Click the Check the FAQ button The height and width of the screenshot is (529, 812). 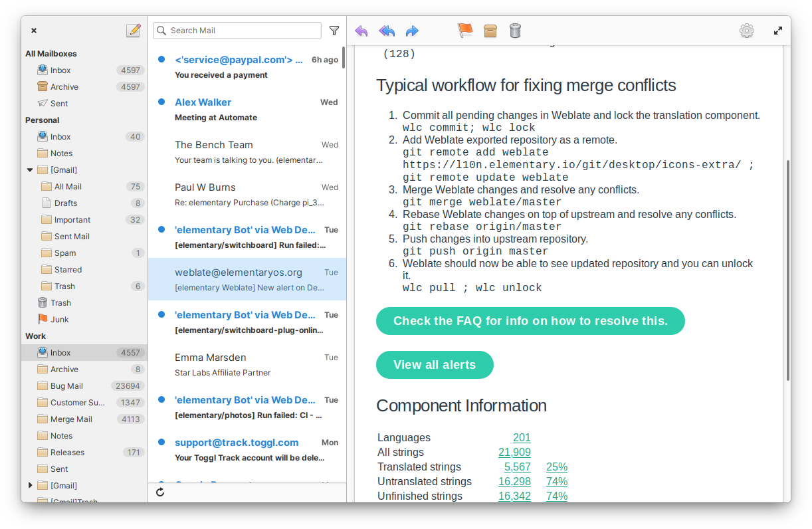tap(530, 321)
